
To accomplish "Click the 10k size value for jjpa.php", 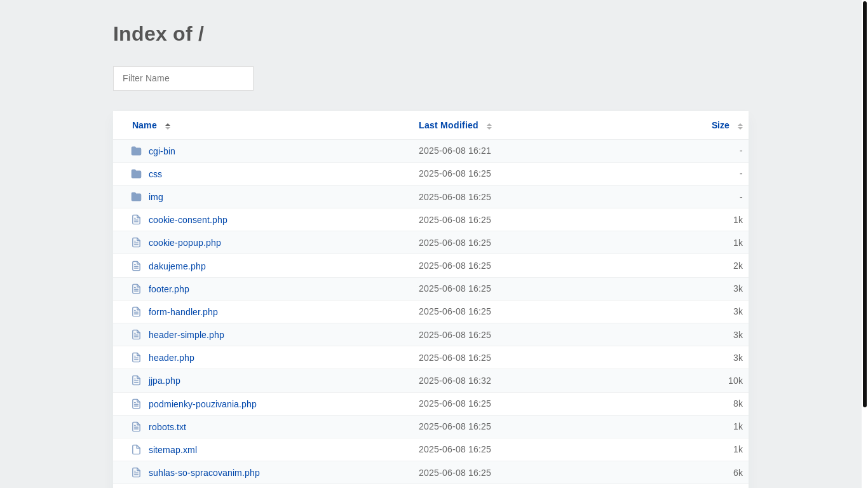I will (735, 381).
